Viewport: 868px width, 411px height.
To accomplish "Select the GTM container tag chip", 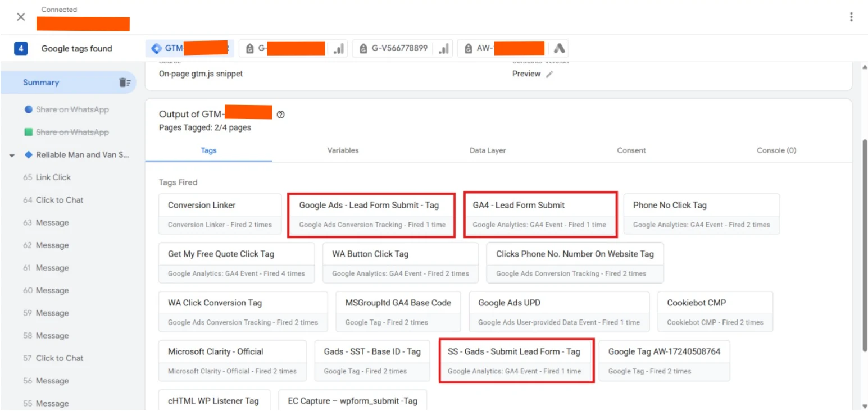I will [x=190, y=48].
